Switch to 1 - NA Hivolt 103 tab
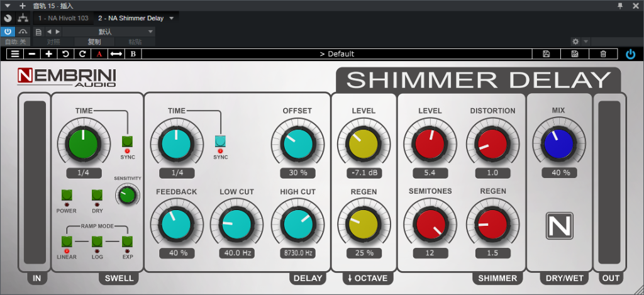Screen dimensions: 644x295 (64, 18)
